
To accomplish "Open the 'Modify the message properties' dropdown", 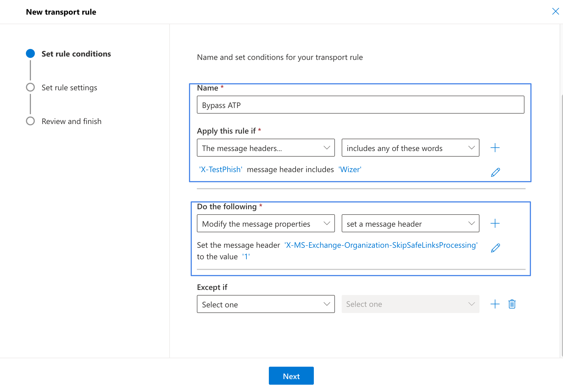I will [265, 223].
